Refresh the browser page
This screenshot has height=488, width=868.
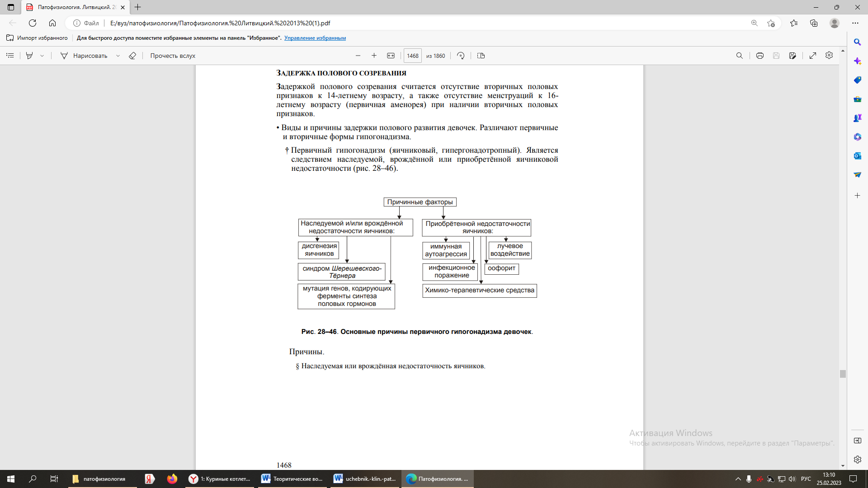pyautogui.click(x=33, y=23)
